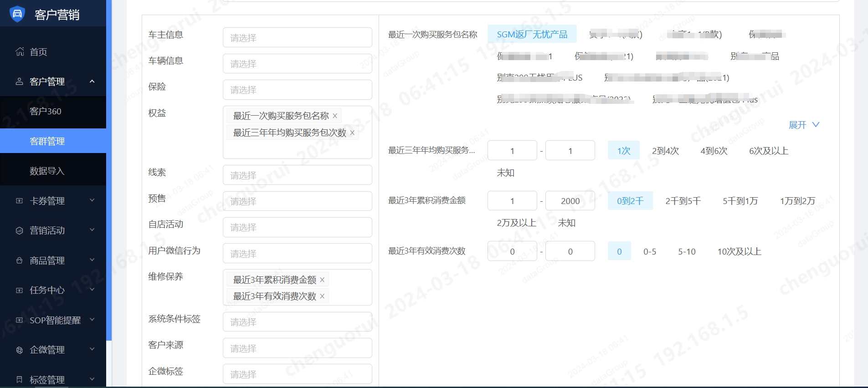
Task: Click the icon beside 营销活动
Action: [19, 230]
